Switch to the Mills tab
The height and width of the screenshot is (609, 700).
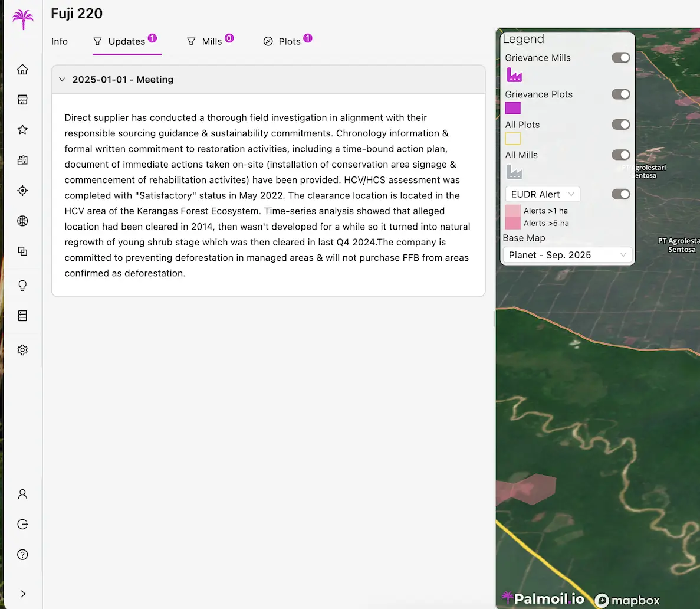pos(211,41)
